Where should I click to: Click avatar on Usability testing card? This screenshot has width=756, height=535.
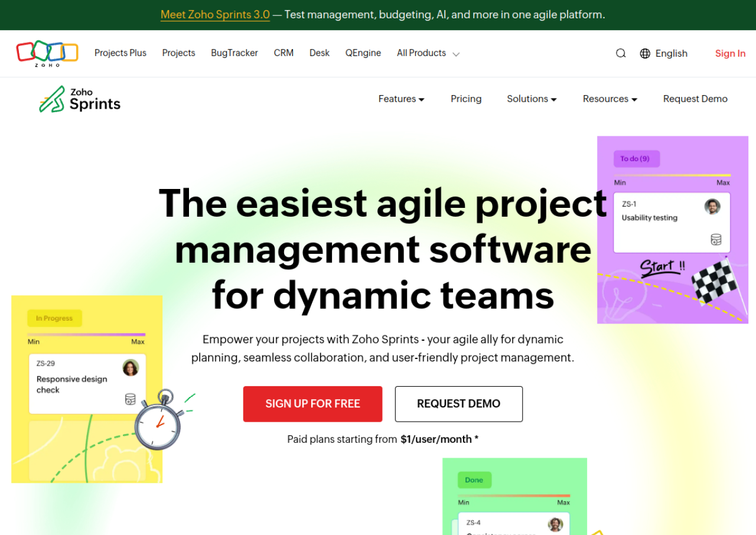click(x=712, y=207)
